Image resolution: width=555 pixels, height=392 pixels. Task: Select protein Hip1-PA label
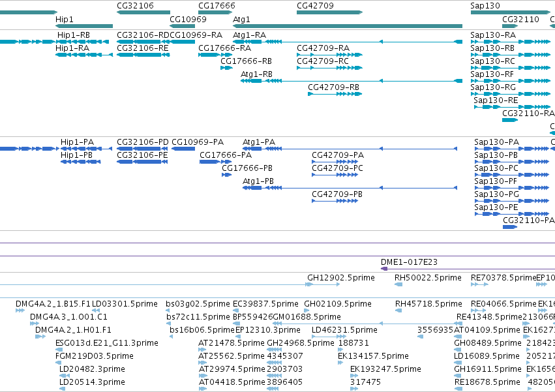coord(77,142)
